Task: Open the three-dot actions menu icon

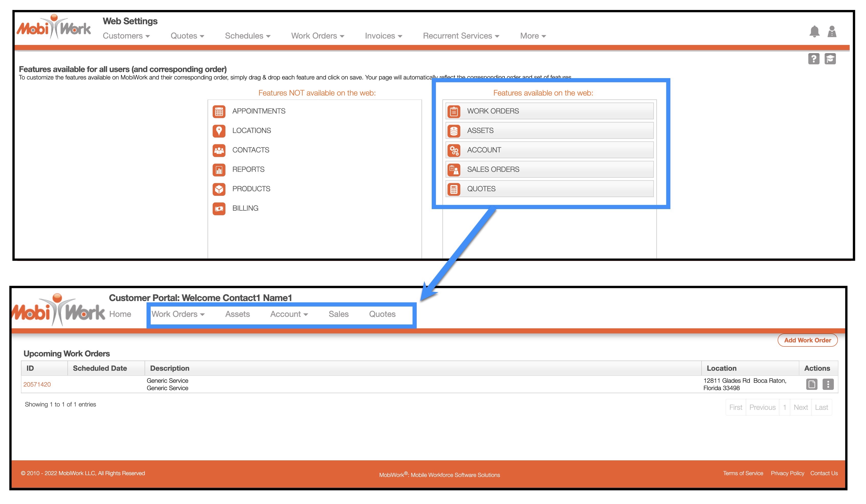Action: pyautogui.click(x=828, y=384)
